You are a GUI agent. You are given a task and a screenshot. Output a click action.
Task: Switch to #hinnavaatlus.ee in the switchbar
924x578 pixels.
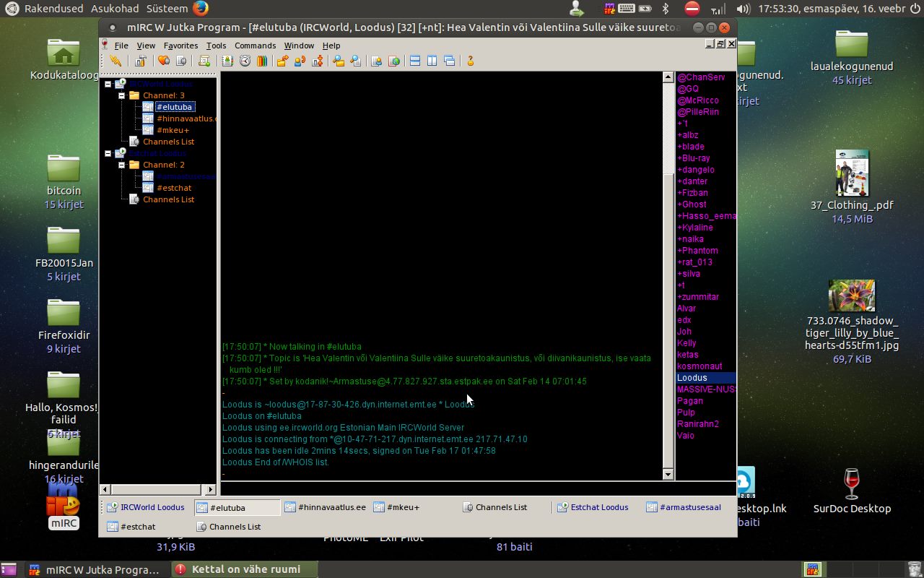click(x=325, y=507)
